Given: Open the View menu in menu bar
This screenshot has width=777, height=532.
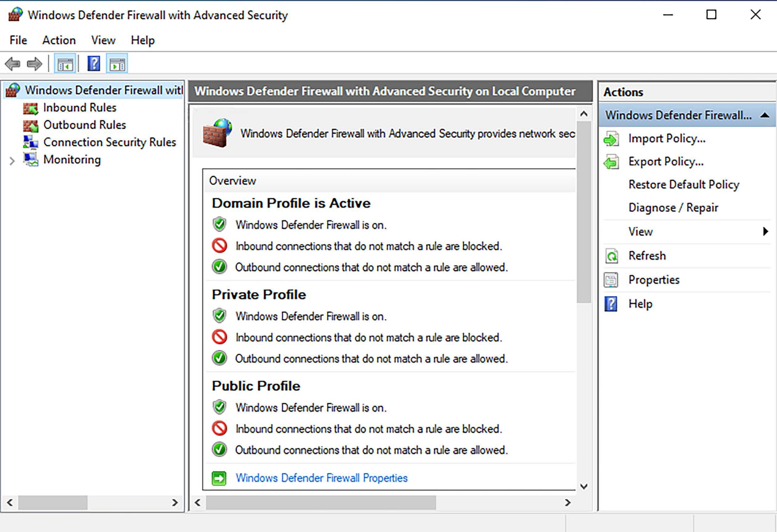Looking at the screenshot, I should click(x=103, y=40).
